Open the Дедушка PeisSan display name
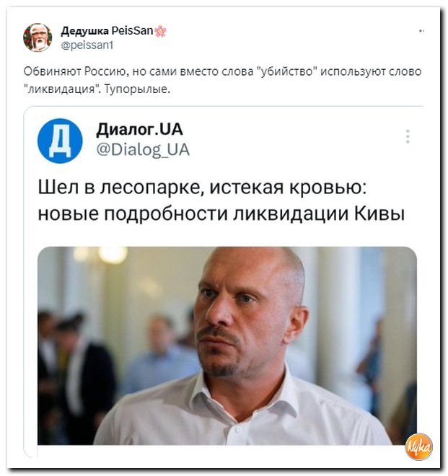 point(107,31)
